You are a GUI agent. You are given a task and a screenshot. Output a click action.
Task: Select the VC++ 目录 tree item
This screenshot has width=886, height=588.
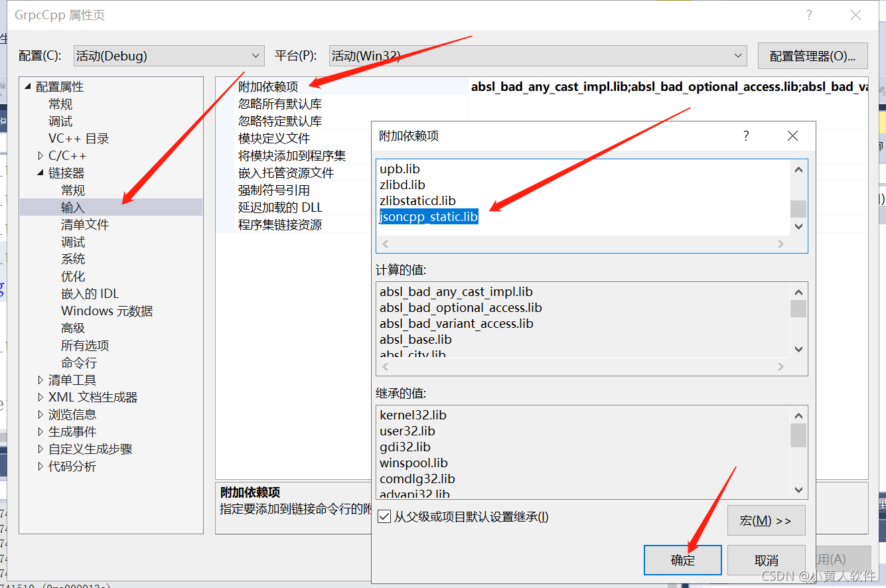(x=78, y=138)
